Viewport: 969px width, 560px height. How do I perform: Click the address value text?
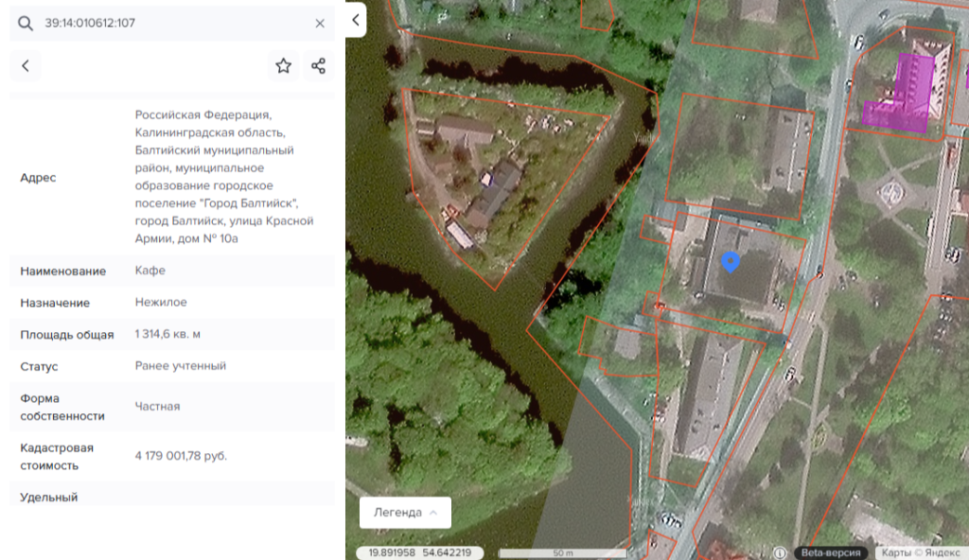tap(224, 176)
